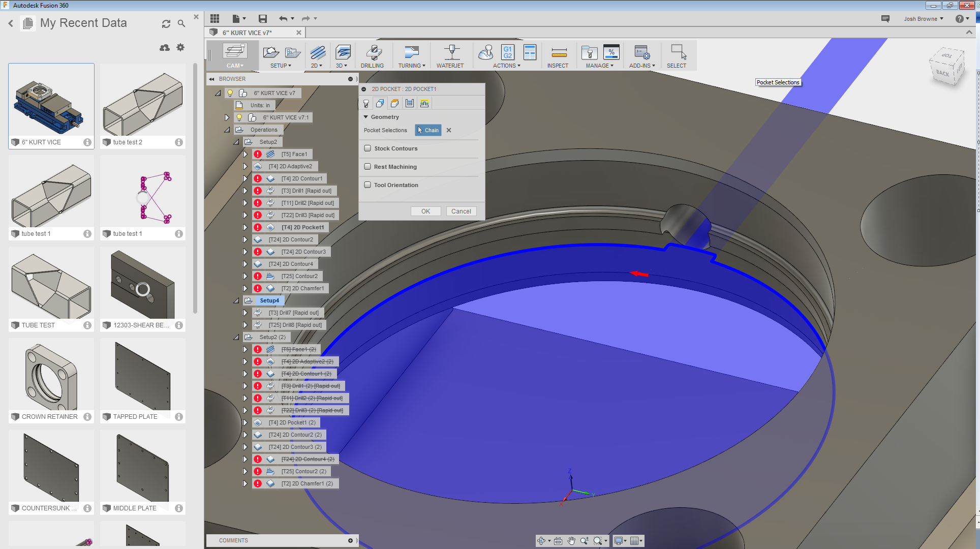980x549 pixels.
Task: Select the Waterjet cutting tool
Action: coord(451,52)
